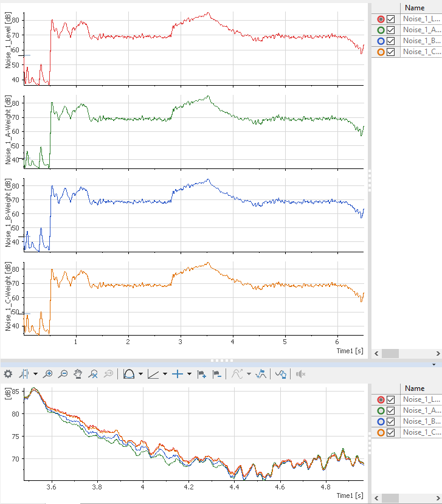Select green Noise_1_A radio in top legend
Screen dimensions: 442x504
pyautogui.click(x=381, y=30)
